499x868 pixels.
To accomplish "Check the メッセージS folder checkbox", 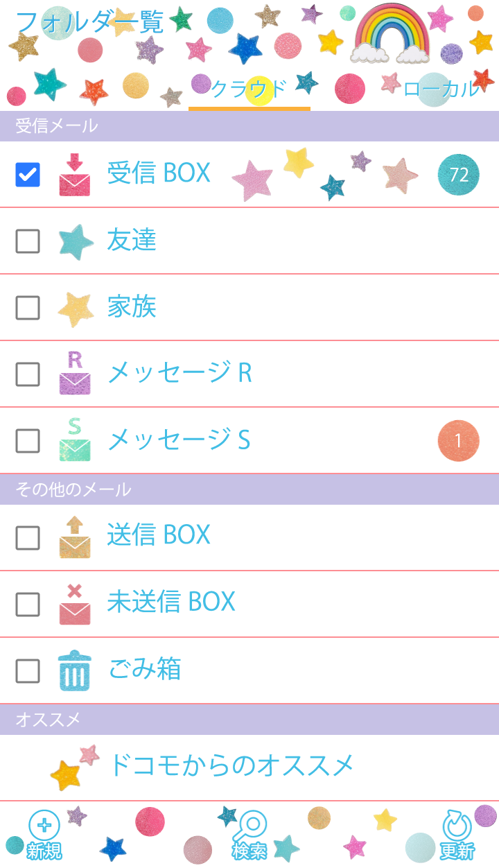I will [x=28, y=440].
